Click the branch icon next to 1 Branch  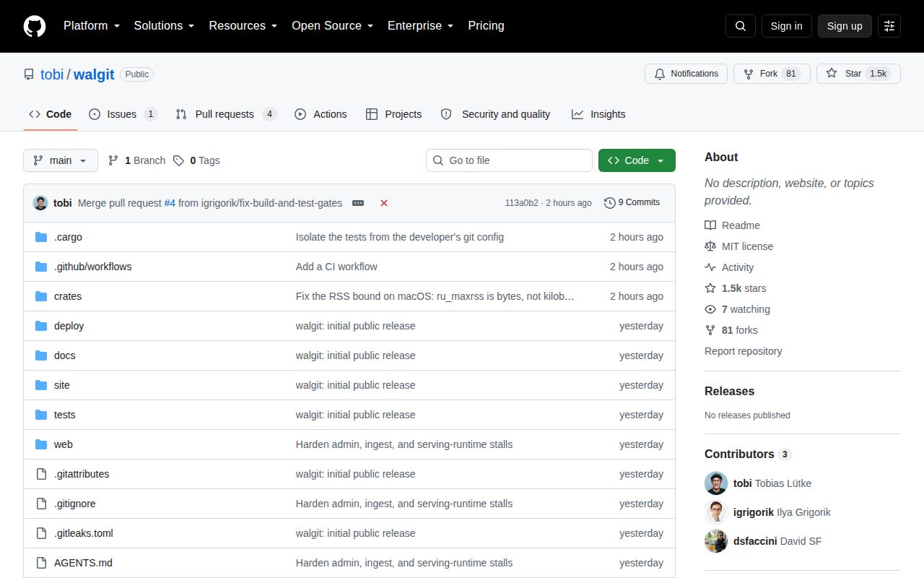point(113,160)
